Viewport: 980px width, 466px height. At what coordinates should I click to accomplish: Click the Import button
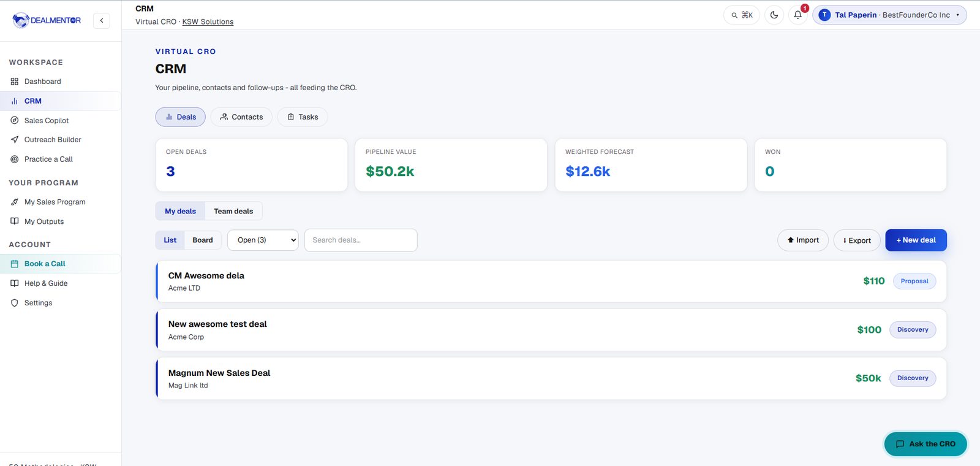tap(803, 240)
